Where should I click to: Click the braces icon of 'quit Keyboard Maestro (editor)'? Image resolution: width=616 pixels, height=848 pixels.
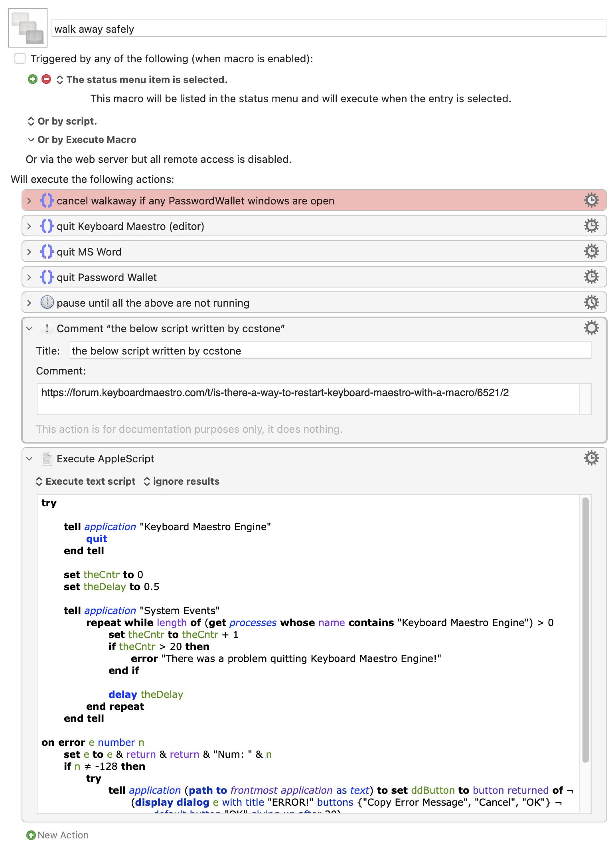(x=47, y=226)
